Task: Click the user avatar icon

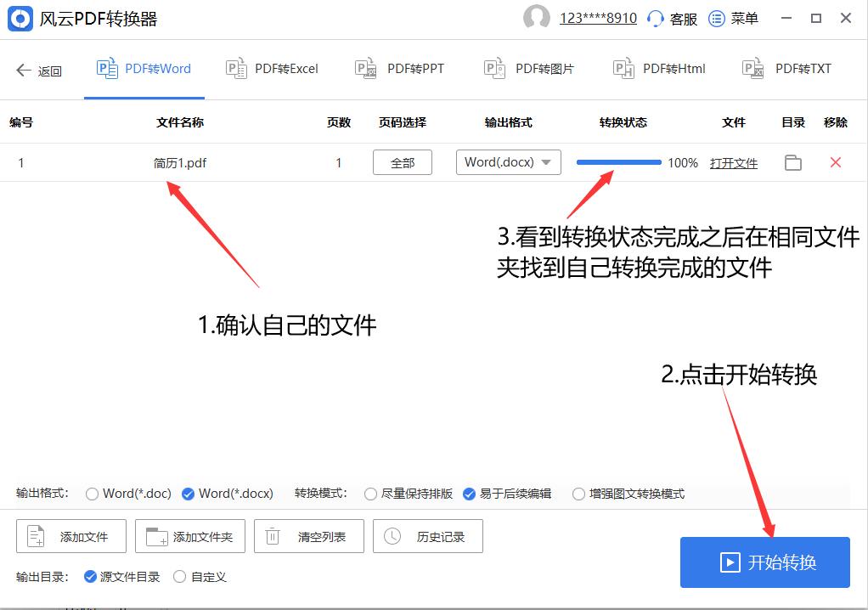Action: tap(538, 18)
